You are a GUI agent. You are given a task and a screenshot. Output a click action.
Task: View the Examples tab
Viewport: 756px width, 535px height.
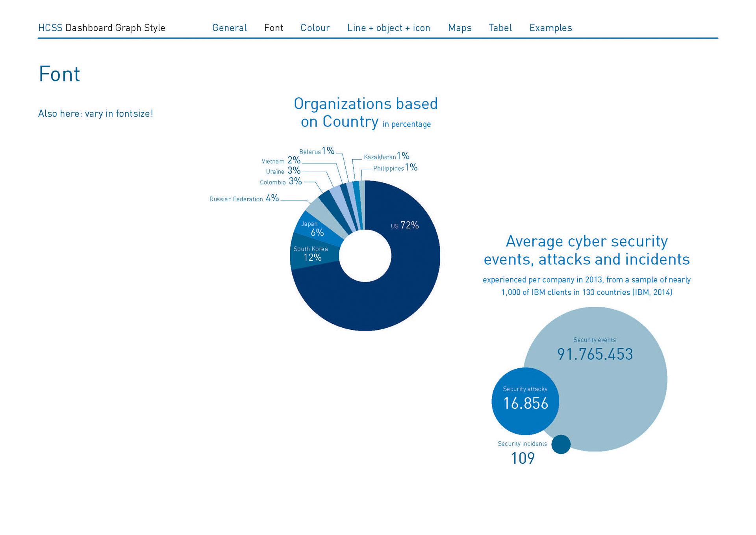pyautogui.click(x=550, y=28)
